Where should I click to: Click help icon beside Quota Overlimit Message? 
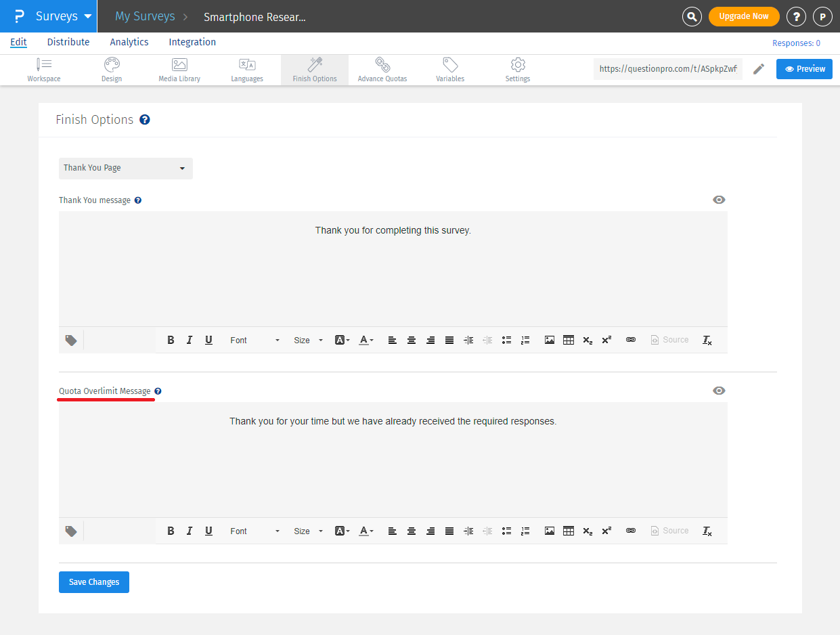pyautogui.click(x=158, y=391)
